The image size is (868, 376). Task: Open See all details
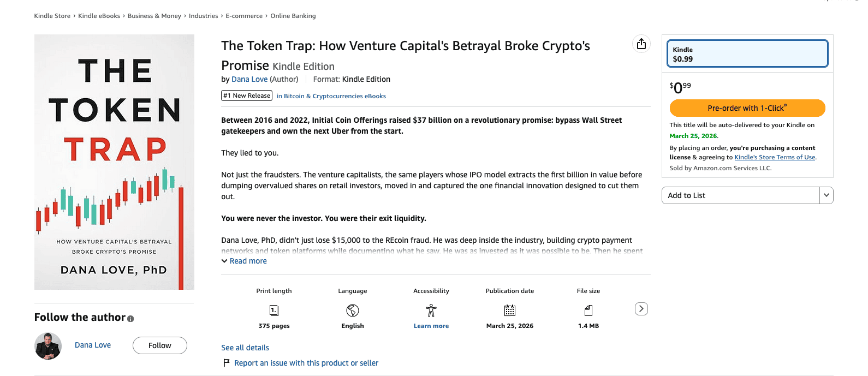[x=245, y=347]
